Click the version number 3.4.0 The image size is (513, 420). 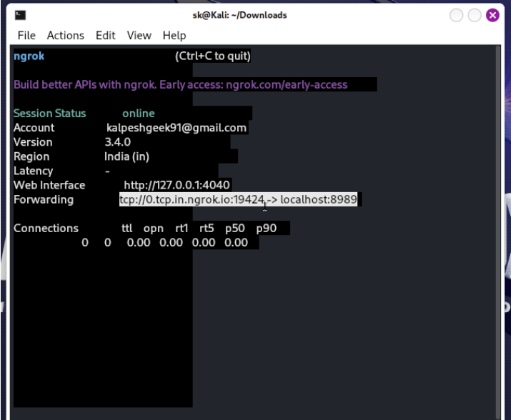(117, 142)
